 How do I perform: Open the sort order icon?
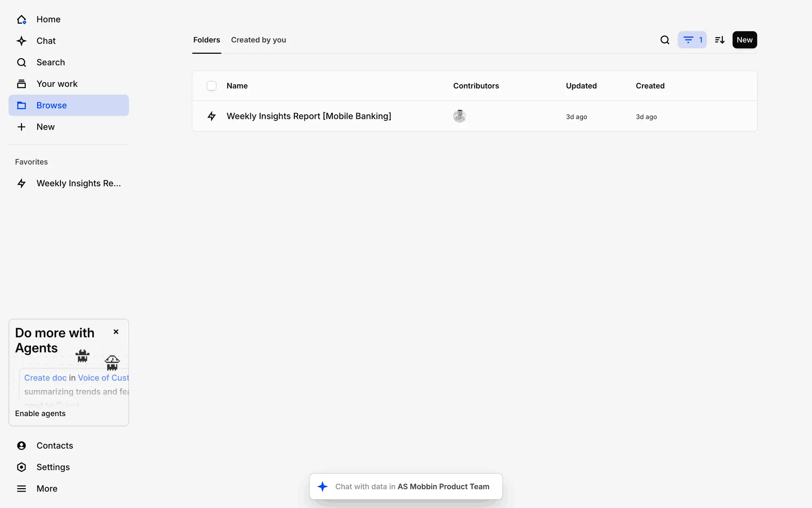[x=719, y=40]
